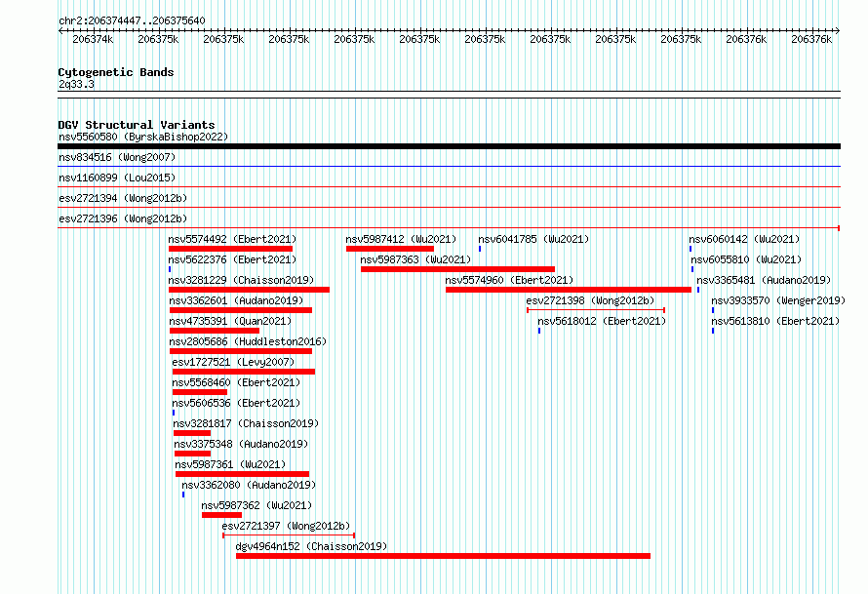Open nsv5622376 (Ebert2021) variant

(x=232, y=259)
